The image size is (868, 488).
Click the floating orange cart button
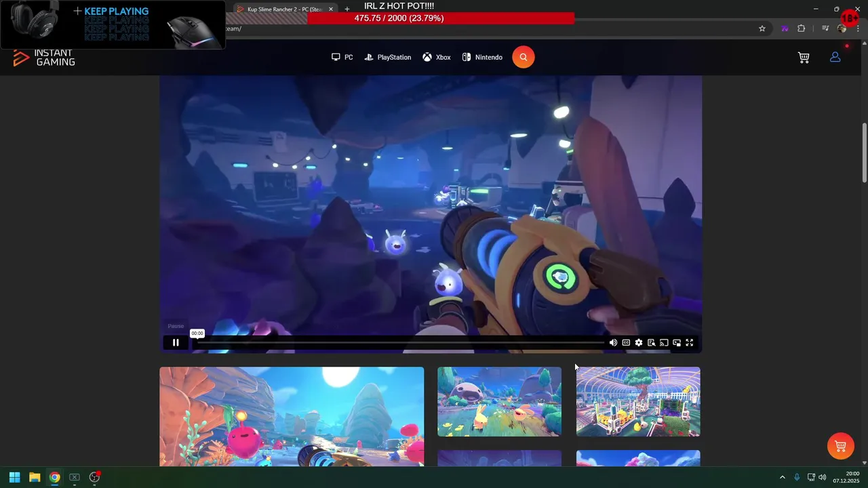coord(841,446)
